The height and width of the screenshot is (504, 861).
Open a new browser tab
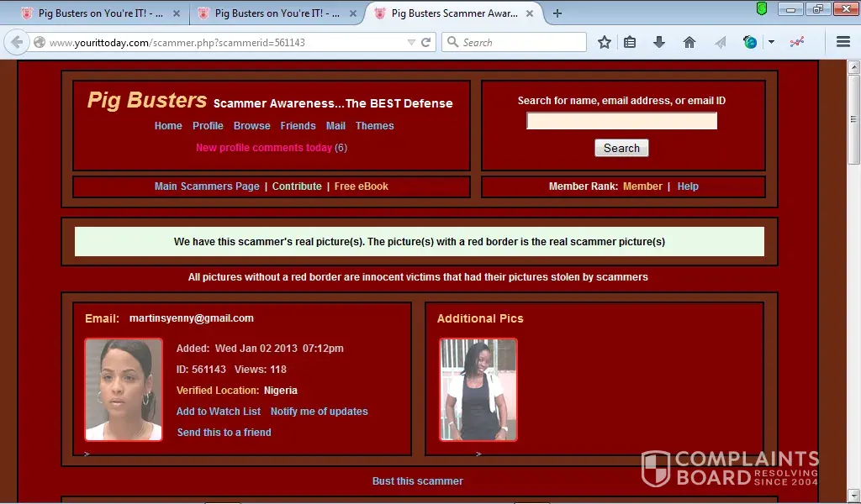pyautogui.click(x=557, y=13)
